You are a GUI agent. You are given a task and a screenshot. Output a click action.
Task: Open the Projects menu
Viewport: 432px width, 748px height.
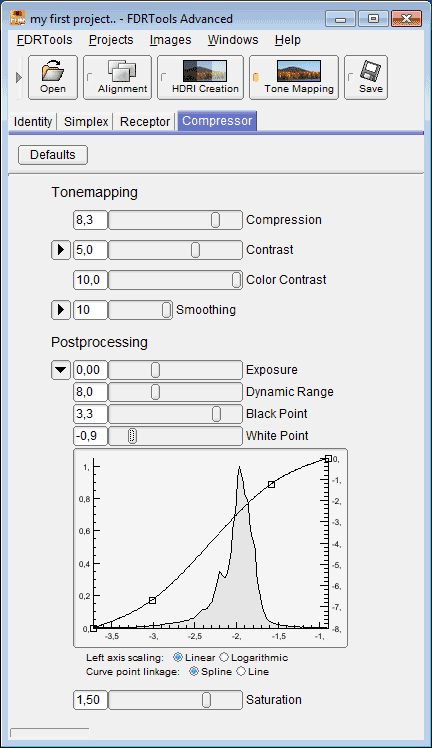click(x=111, y=40)
